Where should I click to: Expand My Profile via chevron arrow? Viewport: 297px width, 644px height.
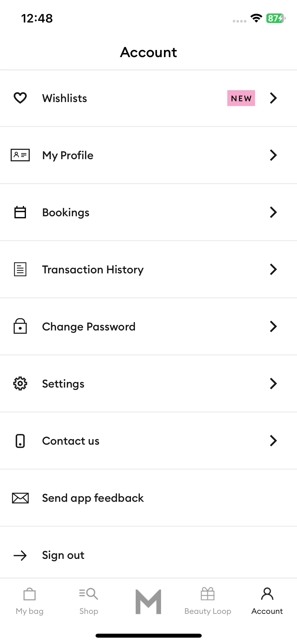[x=273, y=155]
